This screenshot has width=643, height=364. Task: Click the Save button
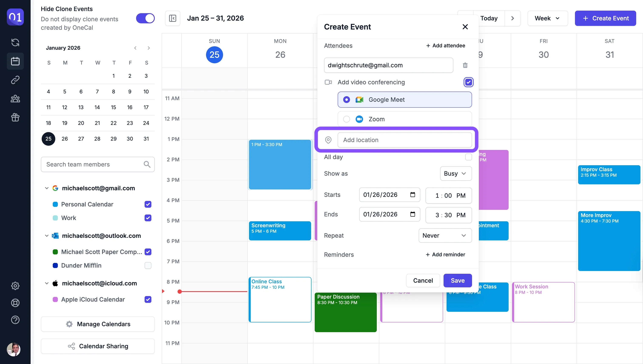point(457,281)
